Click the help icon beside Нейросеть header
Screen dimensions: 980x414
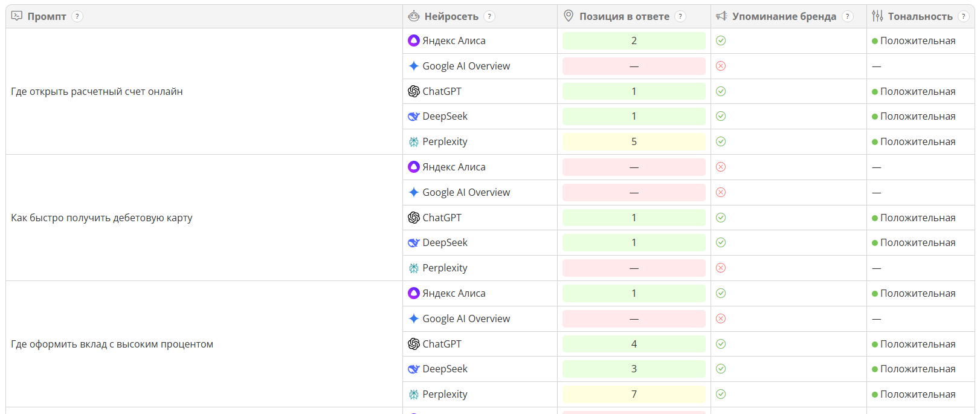(489, 16)
